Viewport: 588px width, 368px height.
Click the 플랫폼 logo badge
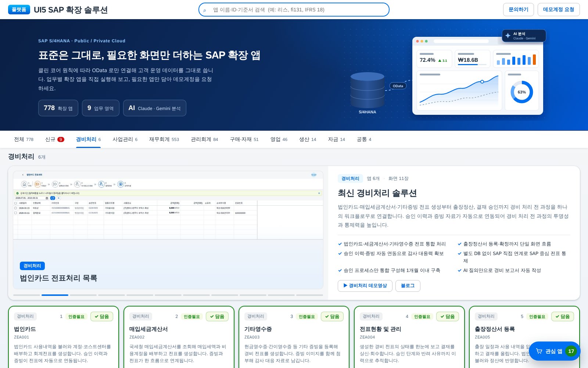pyautogui.click(x=19, y=10)
